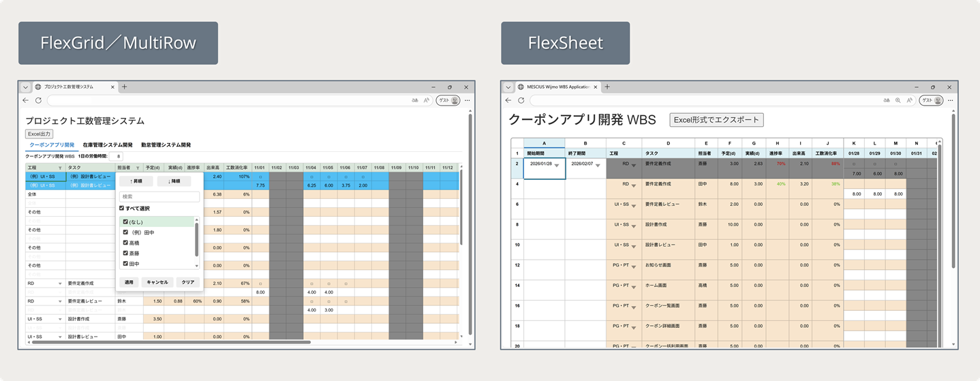Open 終了期間 date dropdown 2026/02/07

coord(598,165)
